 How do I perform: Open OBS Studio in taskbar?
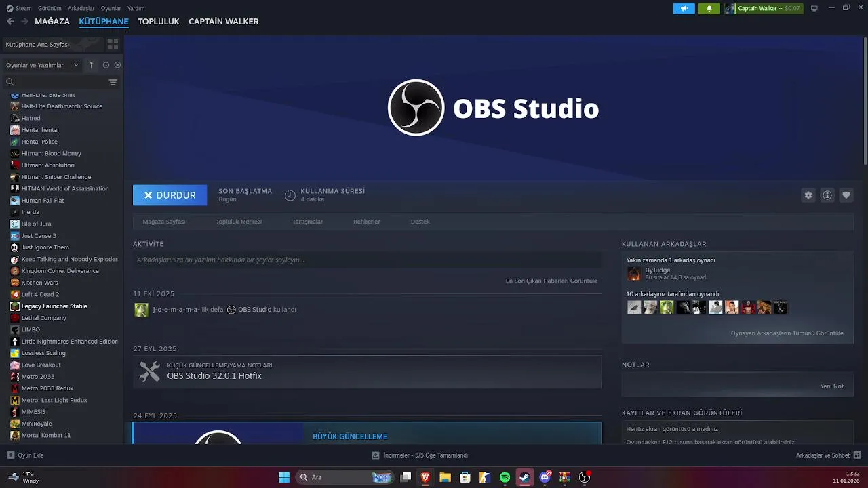click(x=585, y=477)
